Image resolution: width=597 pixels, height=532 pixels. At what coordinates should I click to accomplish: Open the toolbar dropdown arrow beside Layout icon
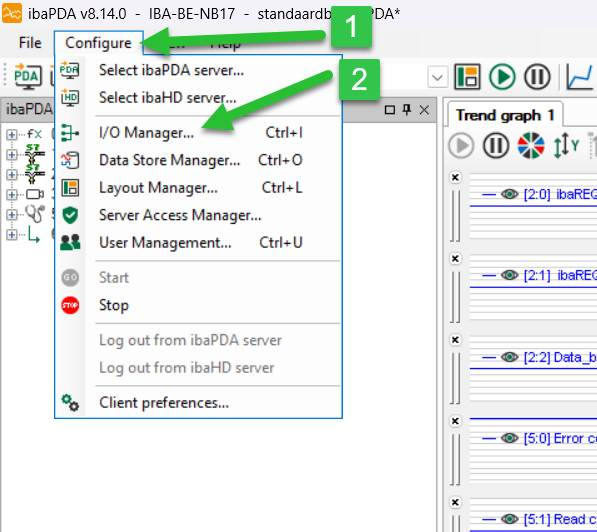pyautogui.click(x=437, y=78)
